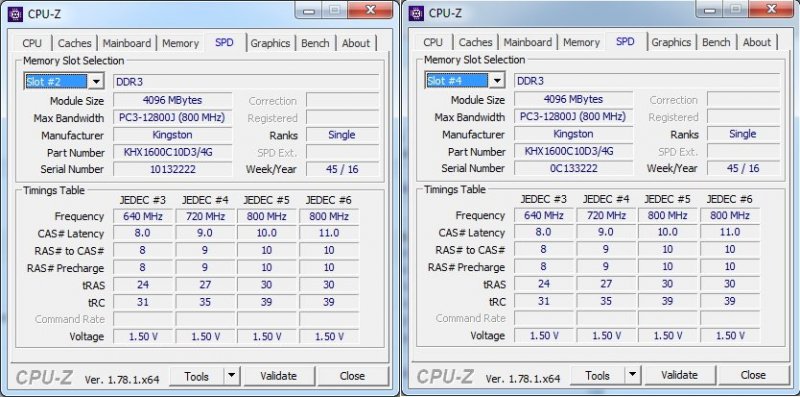
Task: Click DDR3 memory type field in right window
Action: 647,81
